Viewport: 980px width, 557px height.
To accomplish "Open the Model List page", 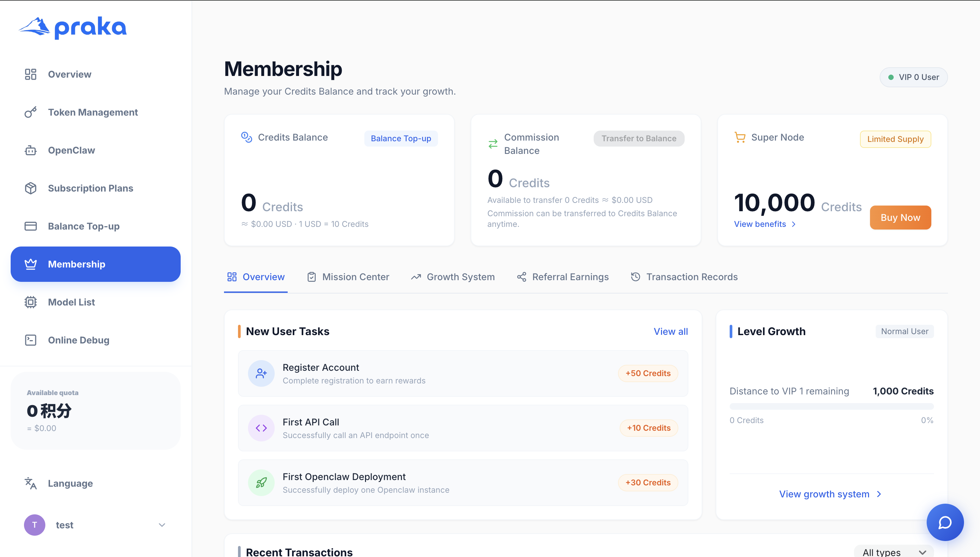I will (71, 302).
